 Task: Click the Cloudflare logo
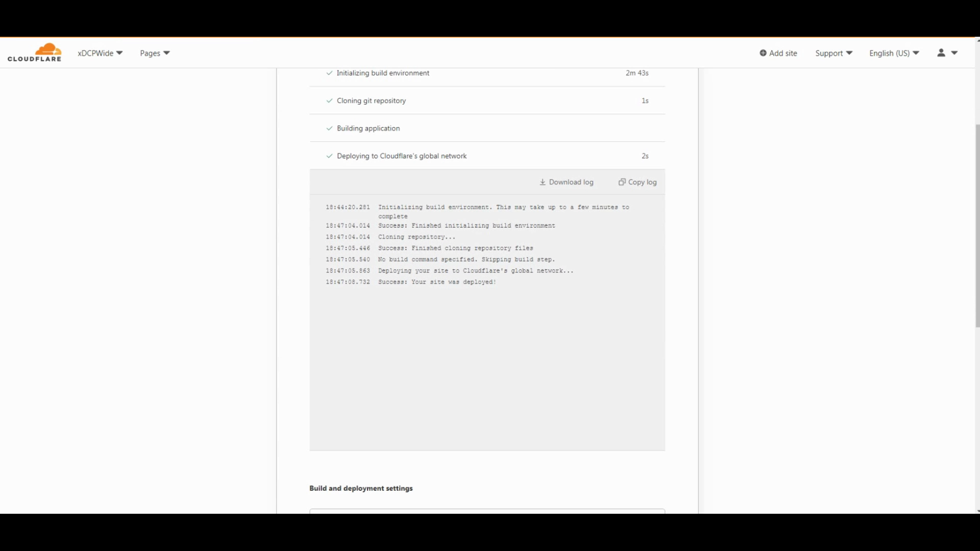[34, 53]
